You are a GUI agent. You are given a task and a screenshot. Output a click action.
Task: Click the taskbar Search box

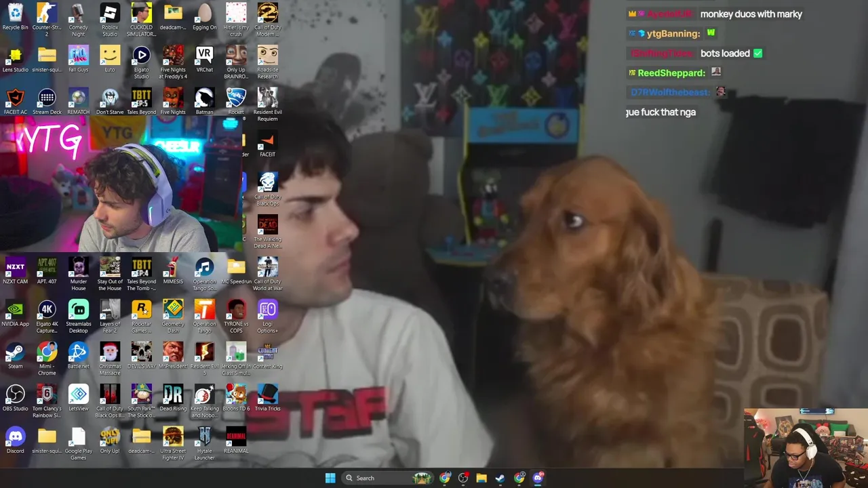[x=387, y=478]
